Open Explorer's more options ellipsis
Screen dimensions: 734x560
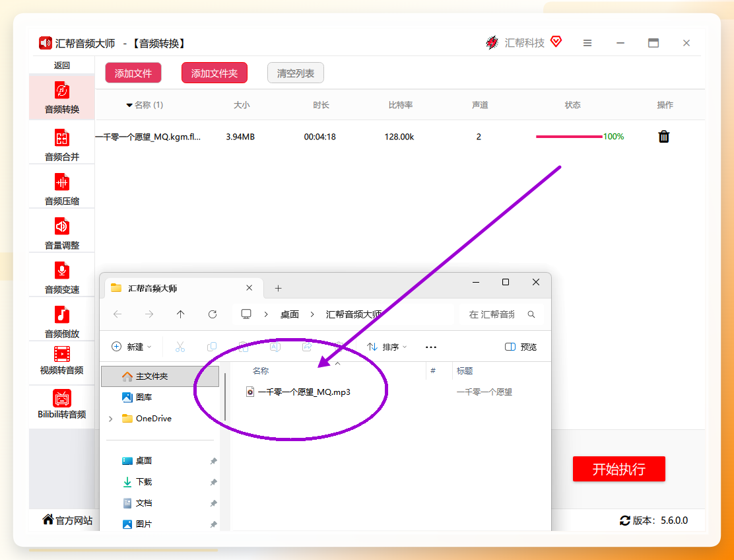431,347
